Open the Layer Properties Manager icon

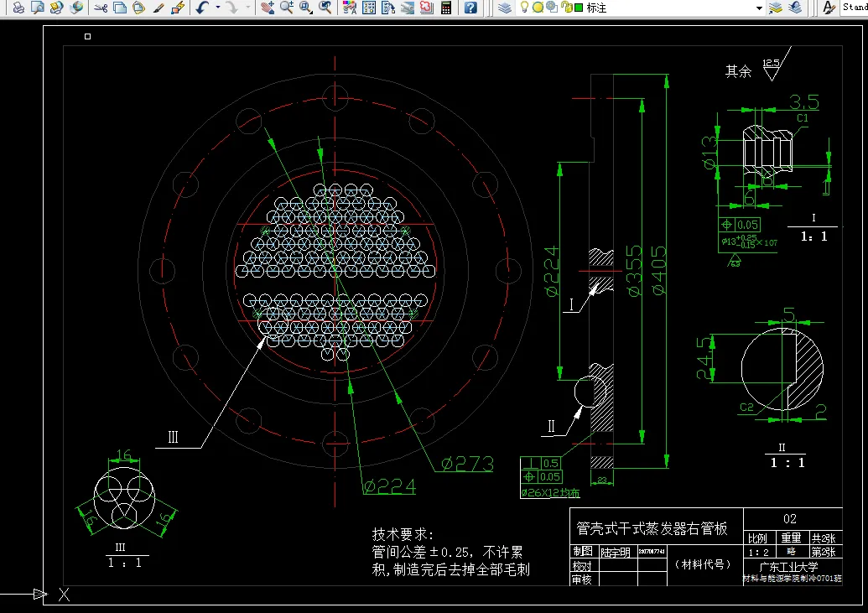(x=504, y=8)
